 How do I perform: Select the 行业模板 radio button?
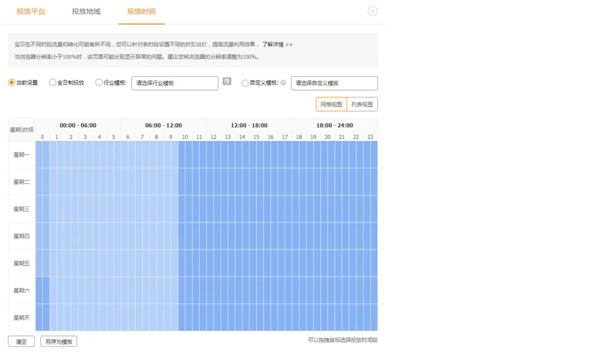[x=99, y=83]
